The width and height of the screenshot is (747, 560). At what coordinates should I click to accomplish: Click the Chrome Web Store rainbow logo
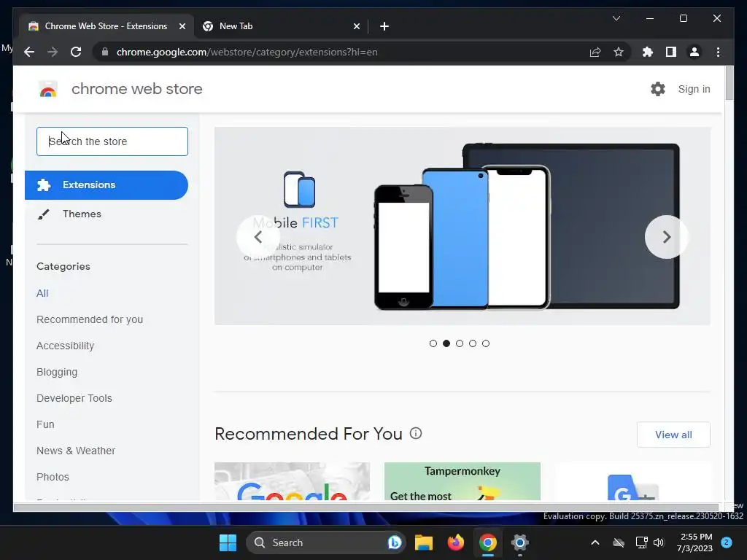coord(48,89)
